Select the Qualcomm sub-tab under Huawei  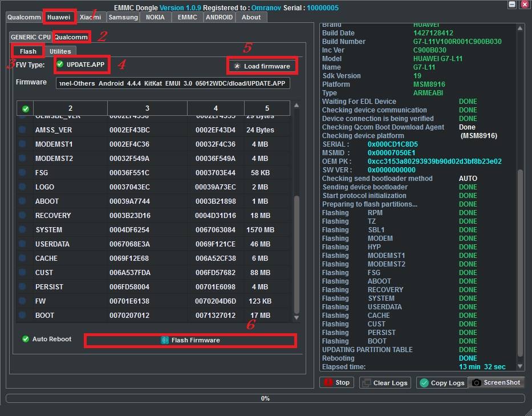71,37
